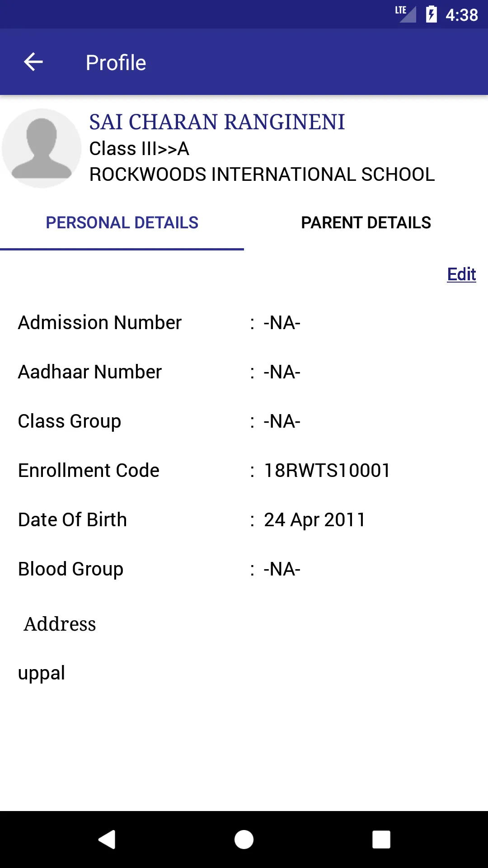Select the enrollment code 18RWTS10001
Viewport: 488px width, 868px height.
click(x=327, y=471)
